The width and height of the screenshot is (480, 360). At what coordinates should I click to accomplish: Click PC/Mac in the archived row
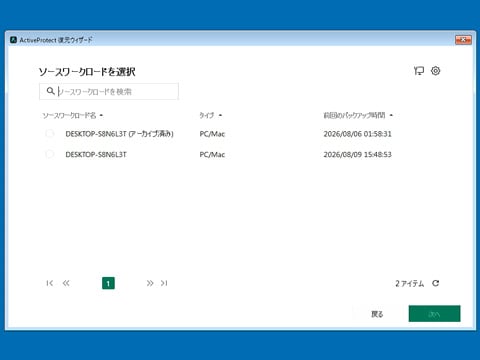coord(212,134)
